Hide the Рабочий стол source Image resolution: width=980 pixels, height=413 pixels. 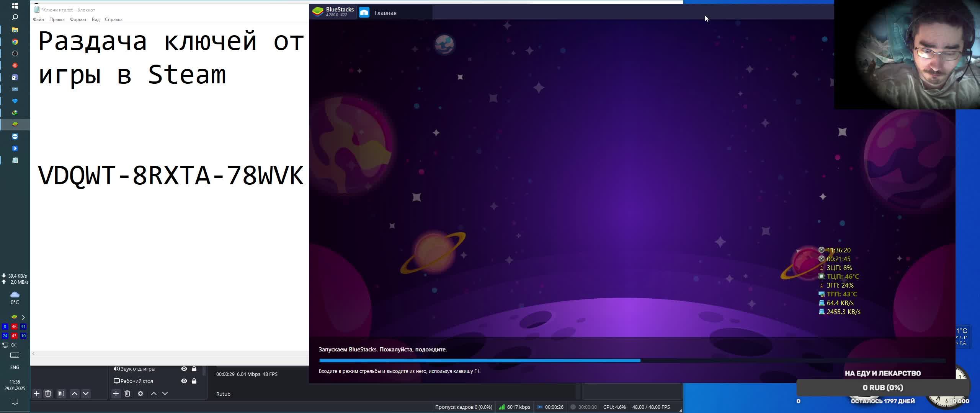point(184,381)
